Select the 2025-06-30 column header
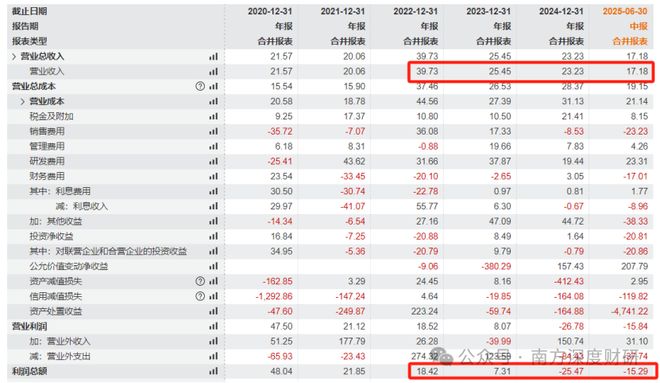 625,11
